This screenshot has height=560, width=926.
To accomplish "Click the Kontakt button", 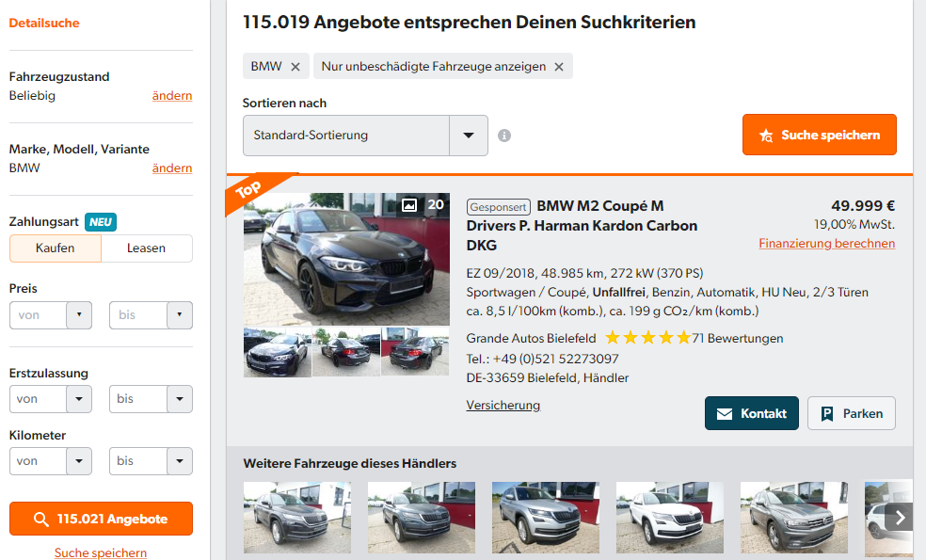I will click(x=751, y=413).
